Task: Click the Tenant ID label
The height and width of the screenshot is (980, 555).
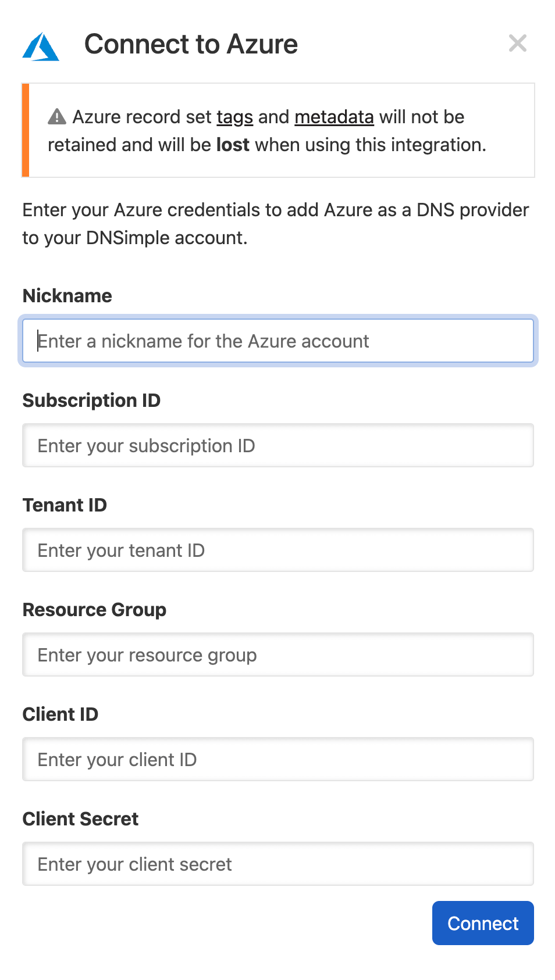Action: [x=65, y=505]
